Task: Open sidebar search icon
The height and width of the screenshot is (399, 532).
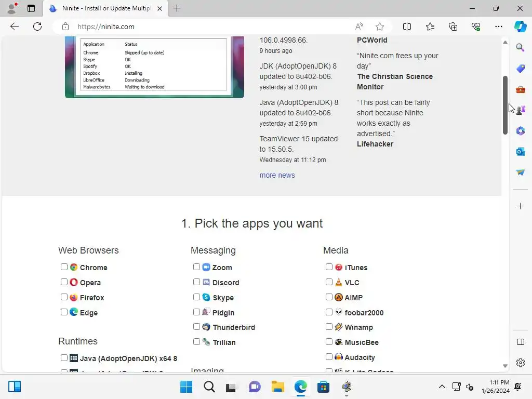Action: 520,47
